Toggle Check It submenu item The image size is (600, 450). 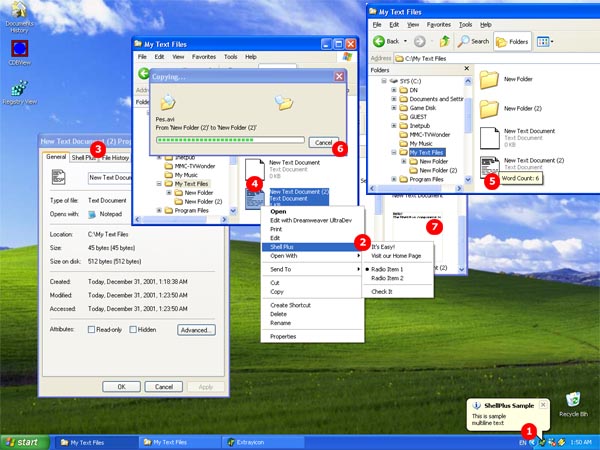397,292
